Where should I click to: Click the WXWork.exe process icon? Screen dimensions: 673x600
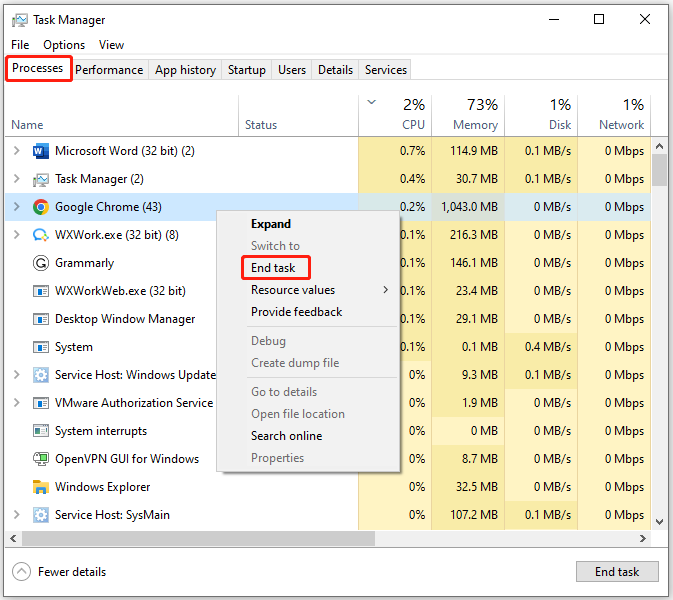click(41, 235)
